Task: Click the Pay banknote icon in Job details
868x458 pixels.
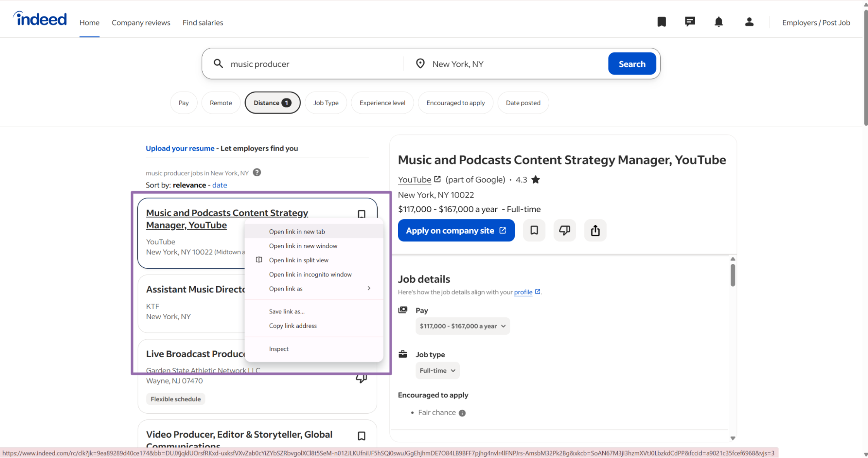Action: pos(403,310)
